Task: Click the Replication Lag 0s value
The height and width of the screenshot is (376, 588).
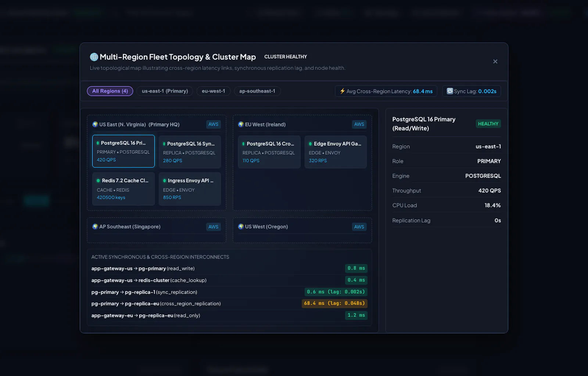Action: coord(498,220)
